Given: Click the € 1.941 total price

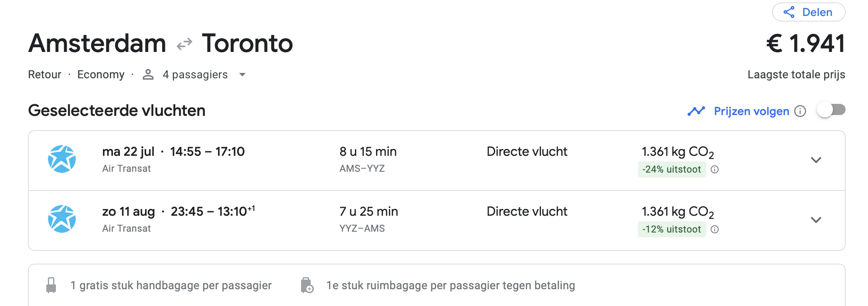Looking at the screenshot, I should pyautogui.click(x=805, y=43).
